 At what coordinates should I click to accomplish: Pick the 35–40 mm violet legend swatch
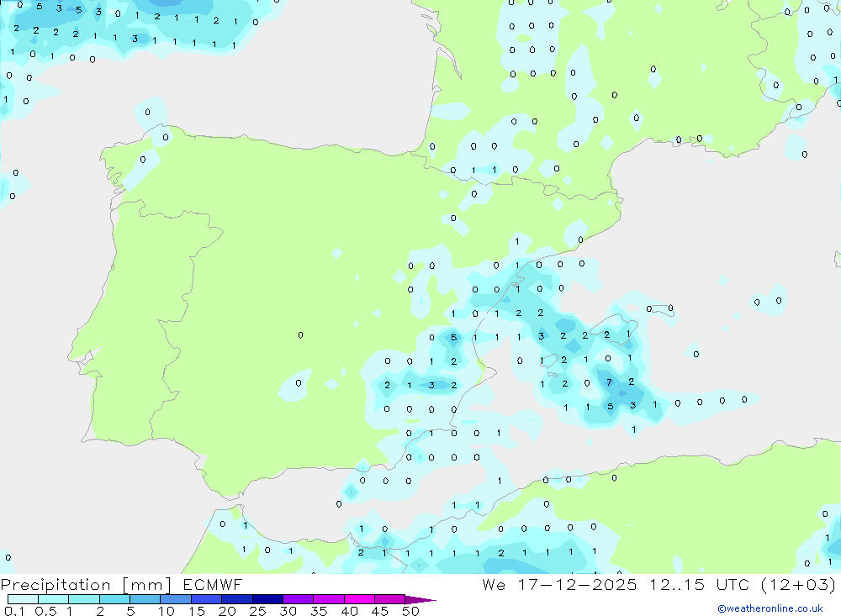(329, 599)
